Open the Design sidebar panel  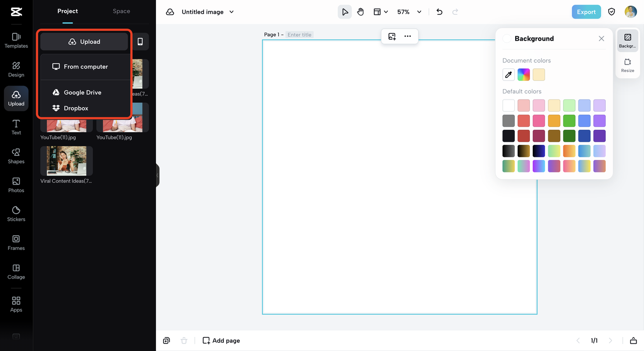pos(16,69)
